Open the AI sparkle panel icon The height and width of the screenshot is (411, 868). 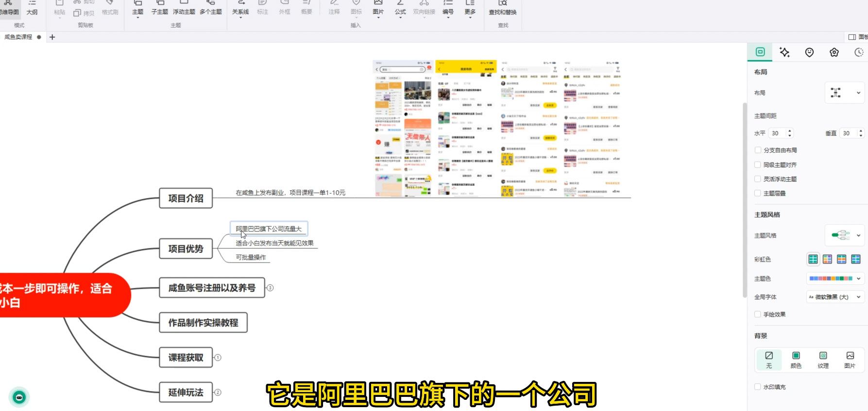tap(784, 52)
